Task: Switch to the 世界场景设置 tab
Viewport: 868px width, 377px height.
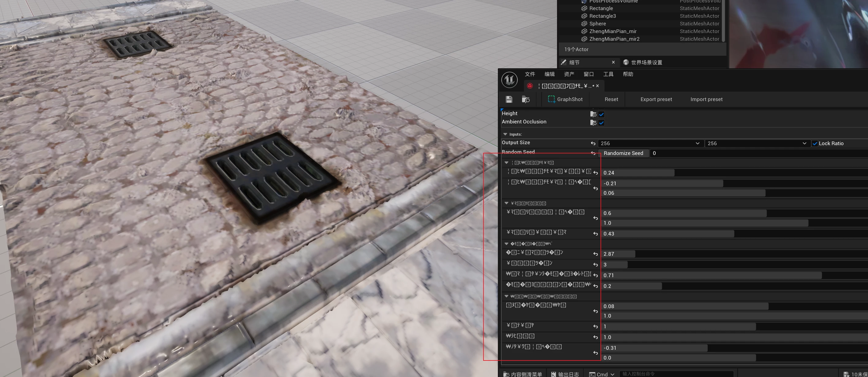Action: (x=646, y=62)
